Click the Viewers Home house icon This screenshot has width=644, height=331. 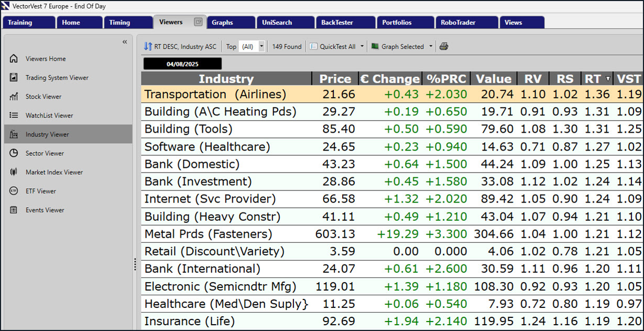[x=14, y=59]
